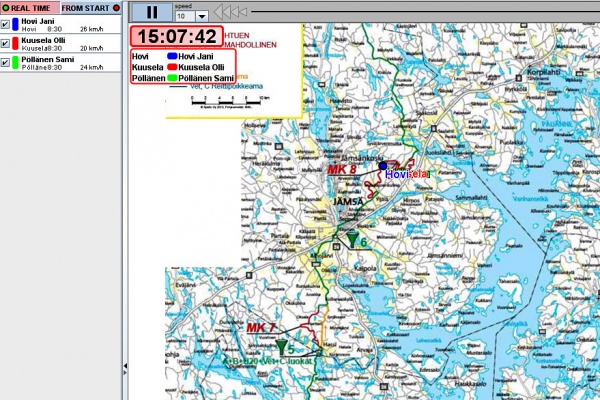Viewport: 600px width, 400px height.
Task: Switch to FROM START mode
Action: (x=85, y=7)
